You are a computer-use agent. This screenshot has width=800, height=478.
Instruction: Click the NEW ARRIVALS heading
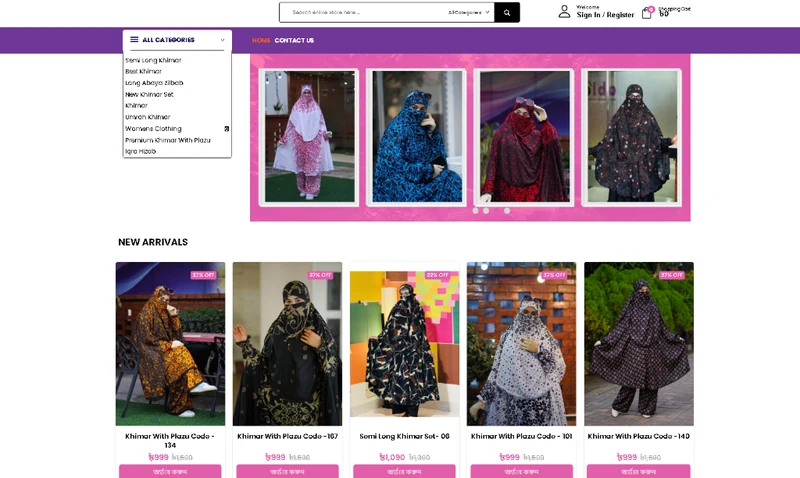click(153, 242)
